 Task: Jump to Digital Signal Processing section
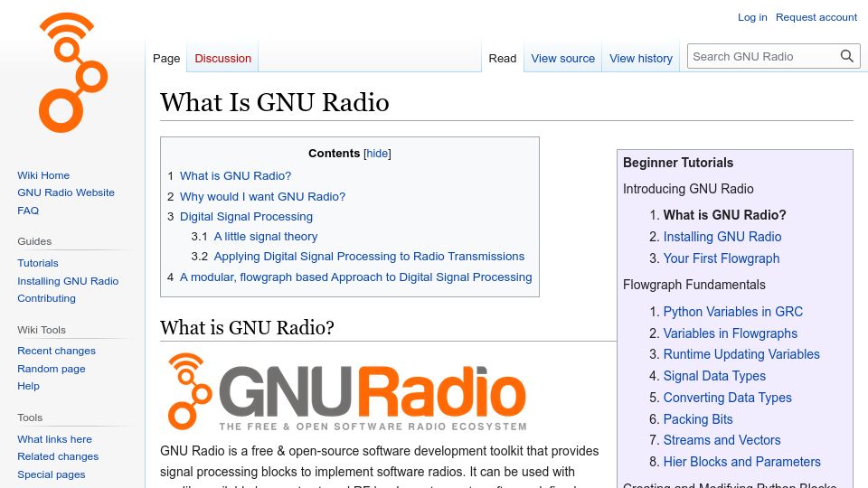[x=246, y=216]
